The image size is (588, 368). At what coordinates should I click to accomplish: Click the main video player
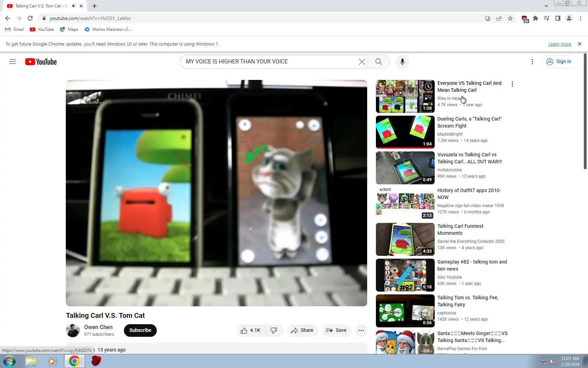pyautogui.click(x=216, y=193)
